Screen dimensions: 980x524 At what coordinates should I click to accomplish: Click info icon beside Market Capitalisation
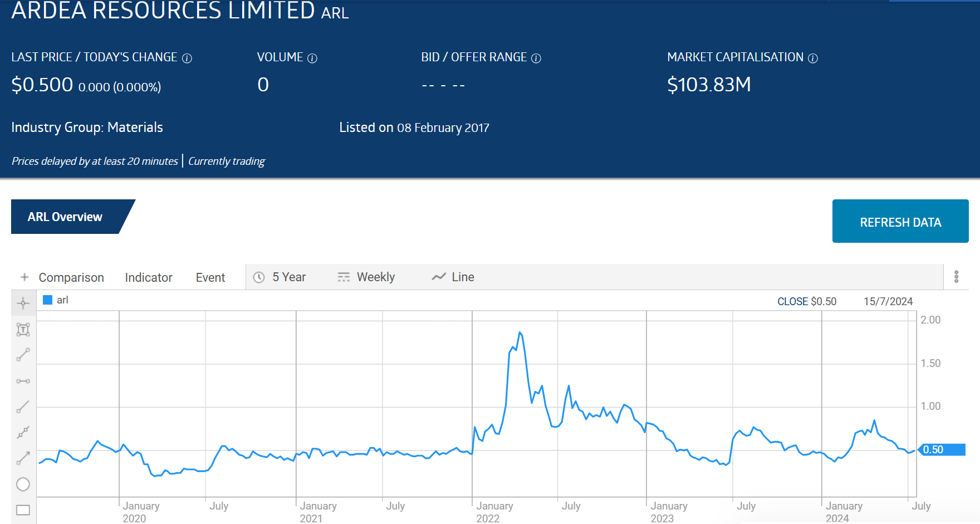coord(813,58)
